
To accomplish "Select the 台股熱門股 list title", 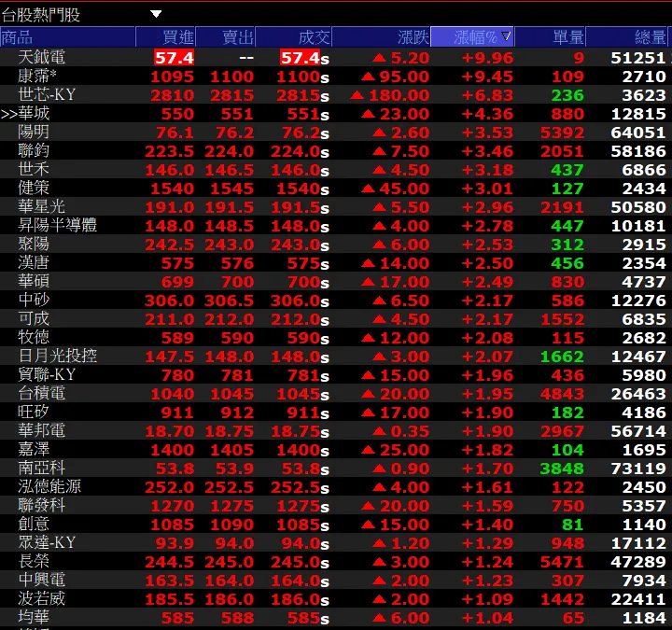I will click(x=41, y=15).
